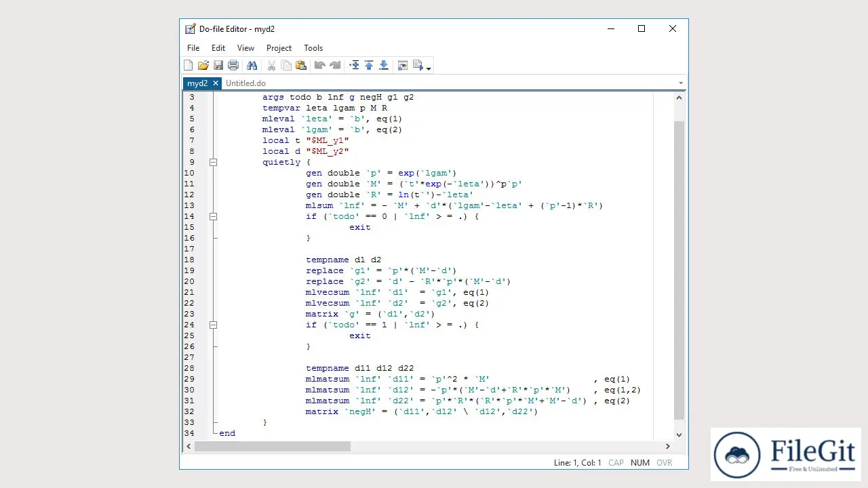This screenshot has height=488, width=868.
Task: Open the File menu
Action: (x=193, y=48)
